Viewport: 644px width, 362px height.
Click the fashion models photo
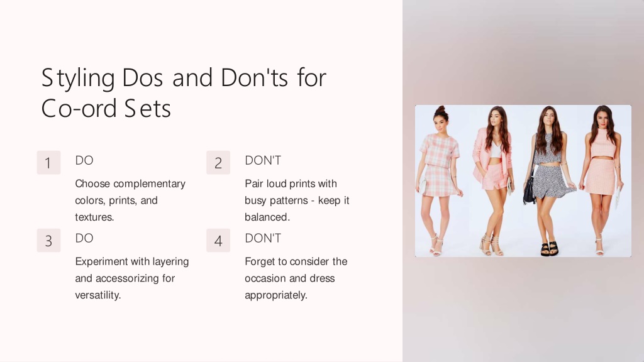coord(523,181)
